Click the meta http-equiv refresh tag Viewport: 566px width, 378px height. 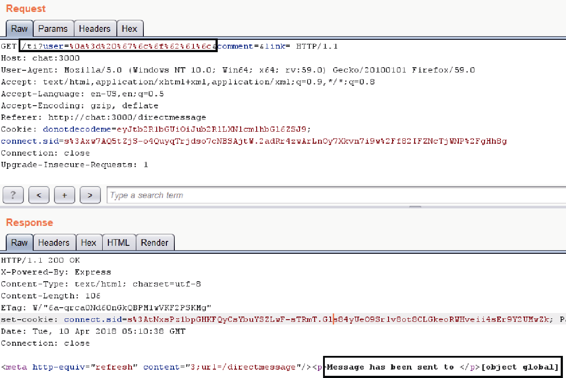click(156, 367)
